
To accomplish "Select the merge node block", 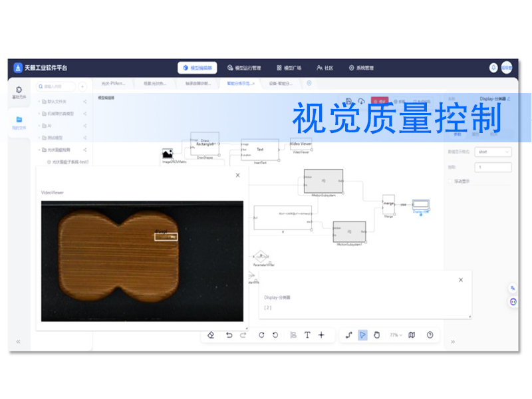I will click(388, 204).
